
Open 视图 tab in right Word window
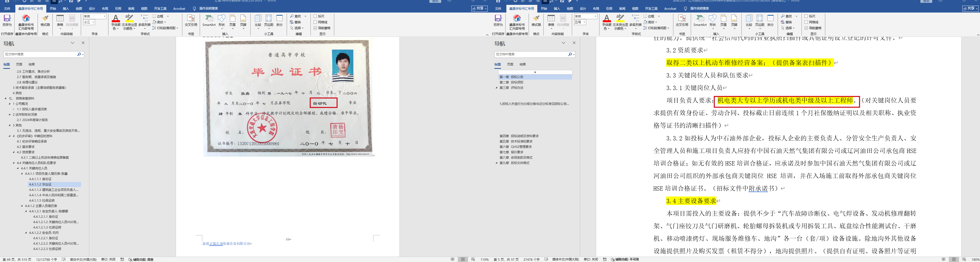(x=635, y=8)
